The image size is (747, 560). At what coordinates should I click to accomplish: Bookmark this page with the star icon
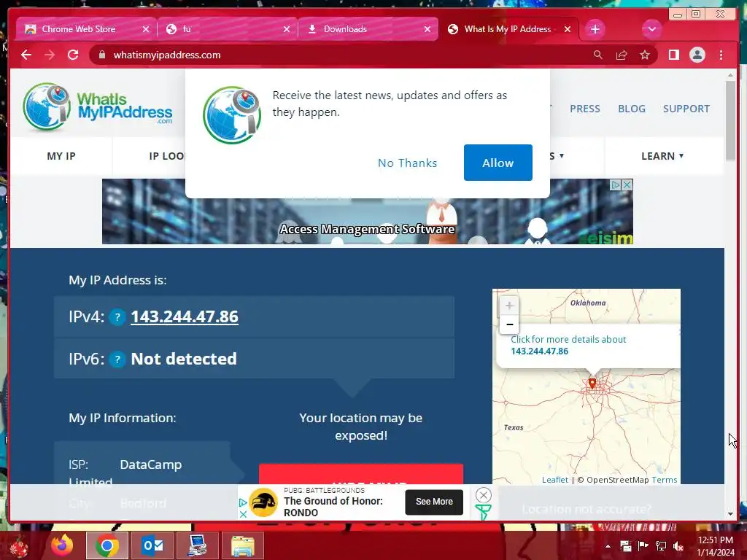[x=645, y=55]
